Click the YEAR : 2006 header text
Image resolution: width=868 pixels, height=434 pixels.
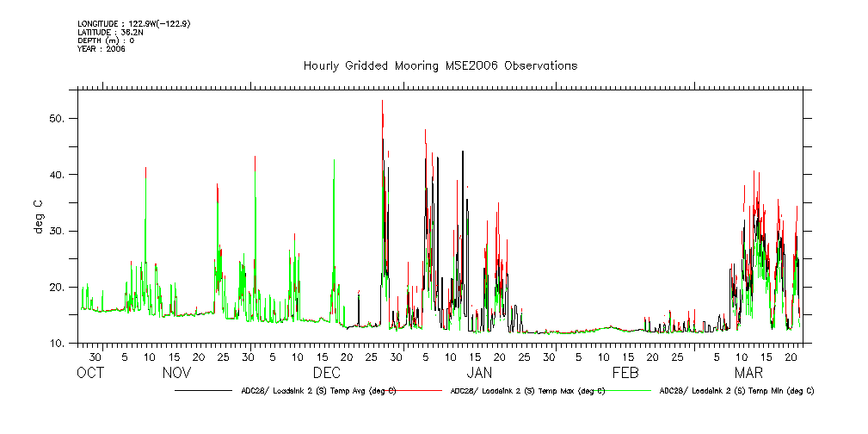pos(102,49)
